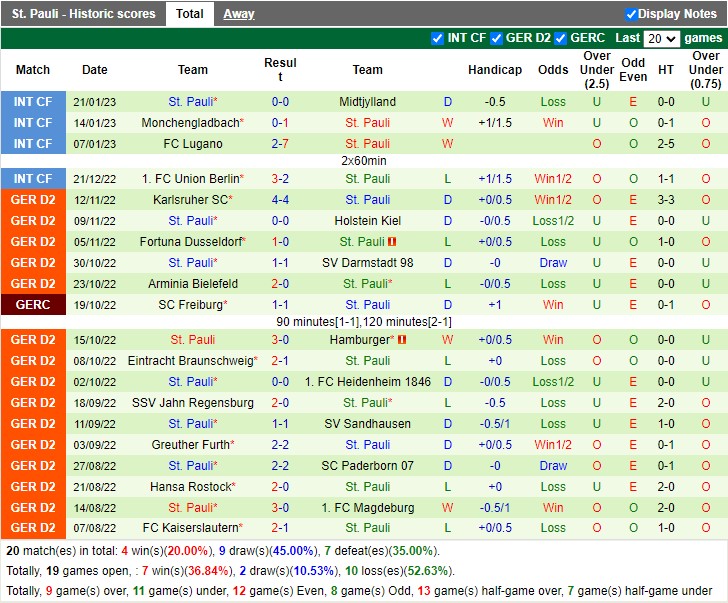Viewport: 728px width, 603px height.
Task: Select 1. FC Heidenheim 1846 team name
Action: (x=367, y=382)
